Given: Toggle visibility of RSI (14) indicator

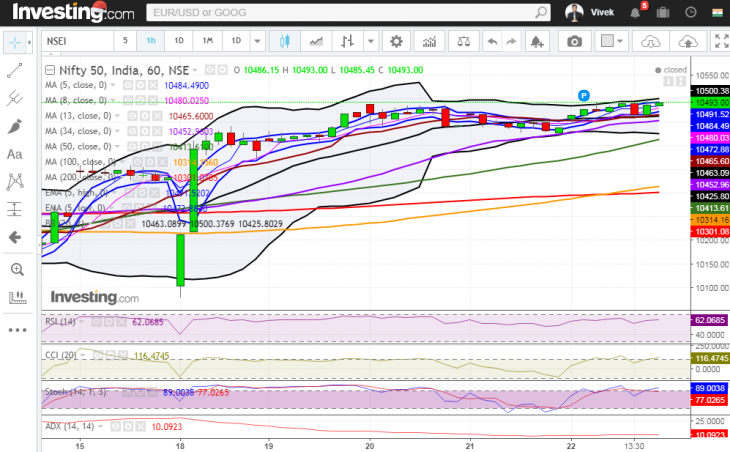Looking at the screenshot, I should coord(97,322).
